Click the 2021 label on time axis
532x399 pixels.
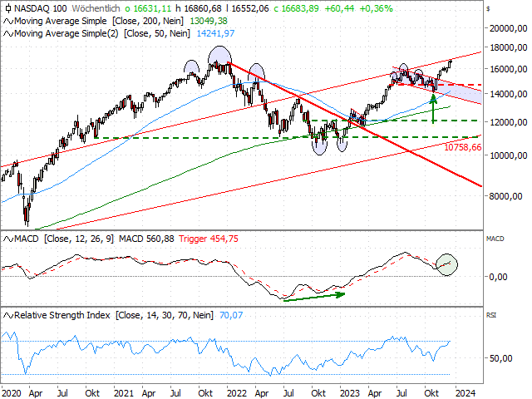[x=124, y=393]
